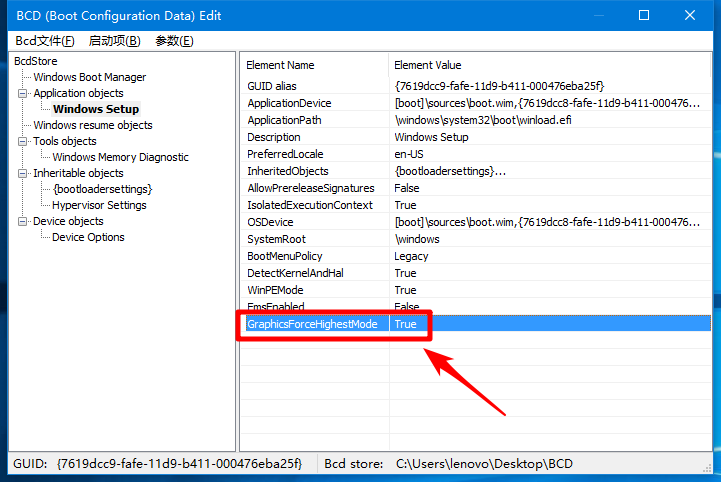Open the 启动项(B) menu
This screenshot has width=721, height=482.
tap(114, 40)
